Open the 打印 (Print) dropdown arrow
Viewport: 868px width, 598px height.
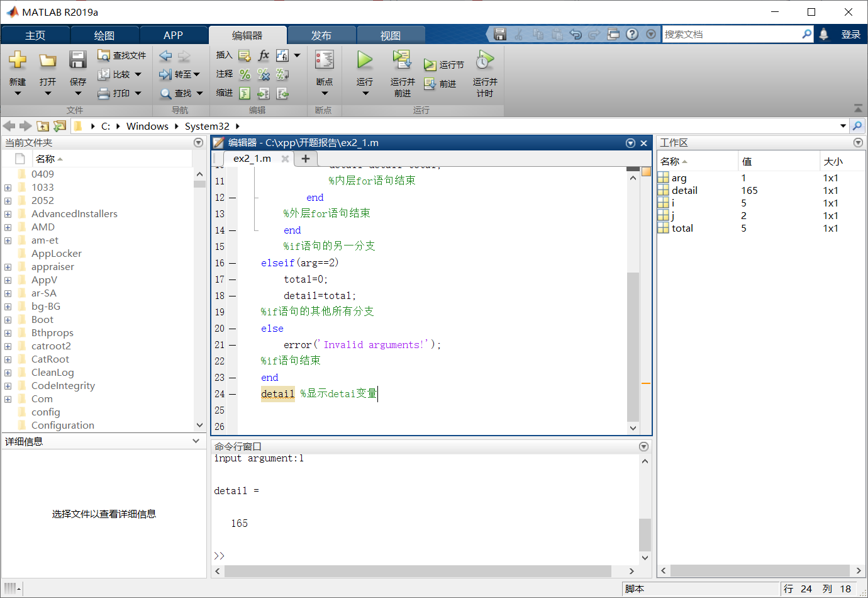tap(138, 93)
